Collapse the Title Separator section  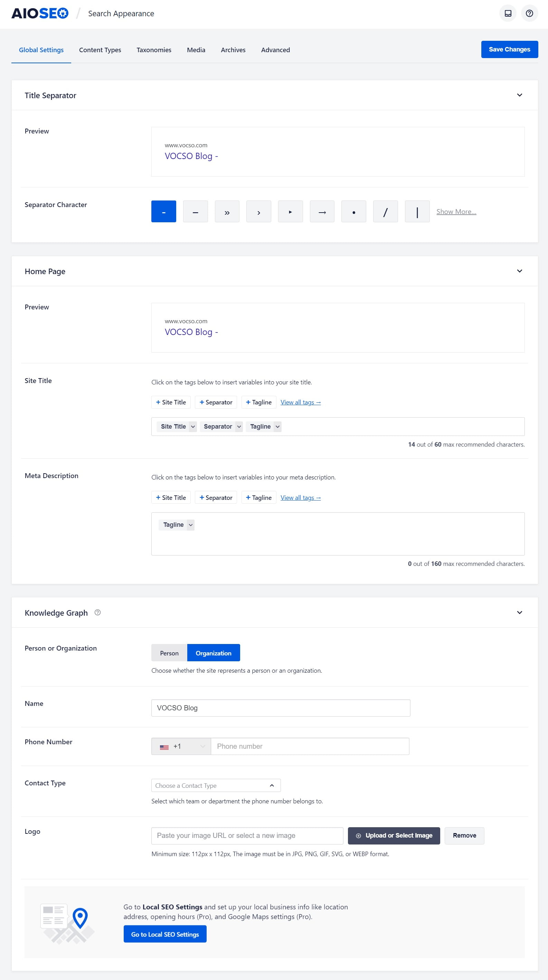click(519, 95)
